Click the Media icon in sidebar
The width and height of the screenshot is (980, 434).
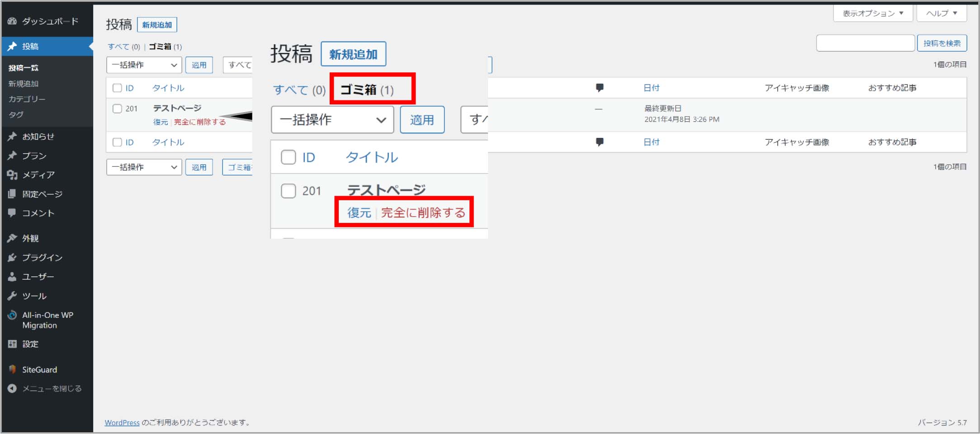(x=12, y=175)
